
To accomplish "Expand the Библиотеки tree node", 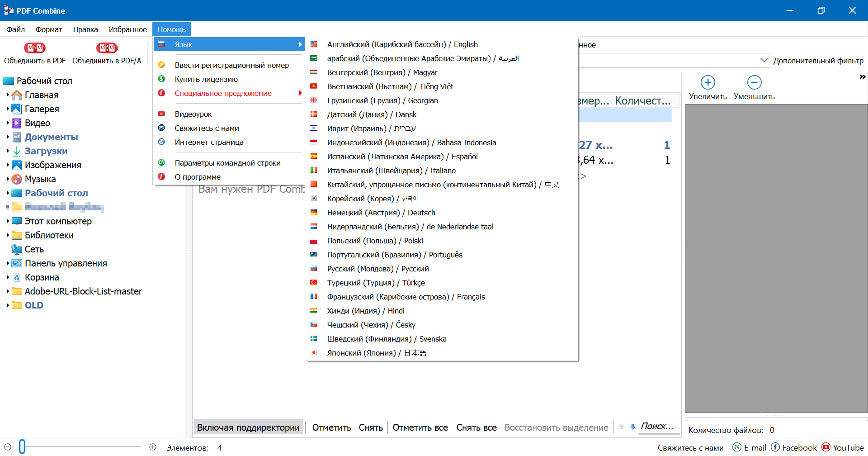I will [8, 235].
